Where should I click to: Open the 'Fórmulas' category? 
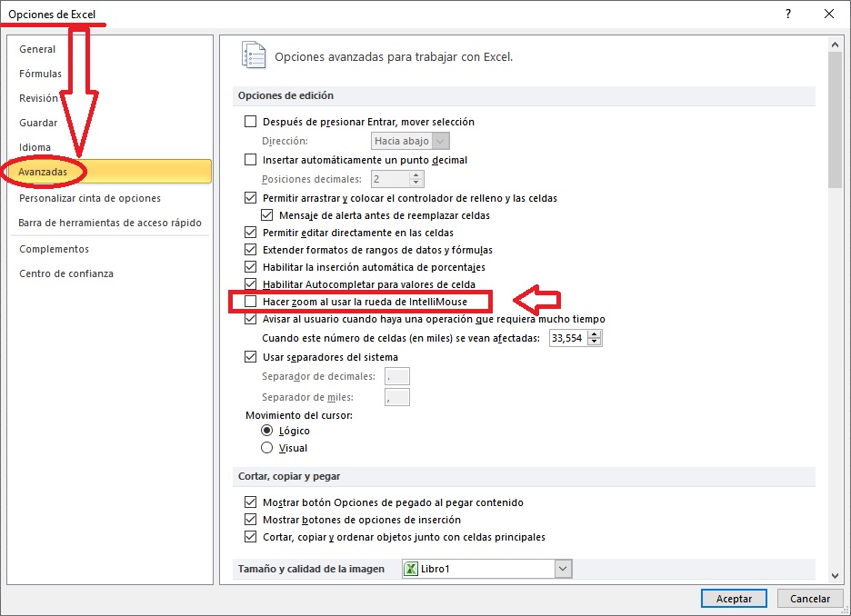(x=41, y=74)
